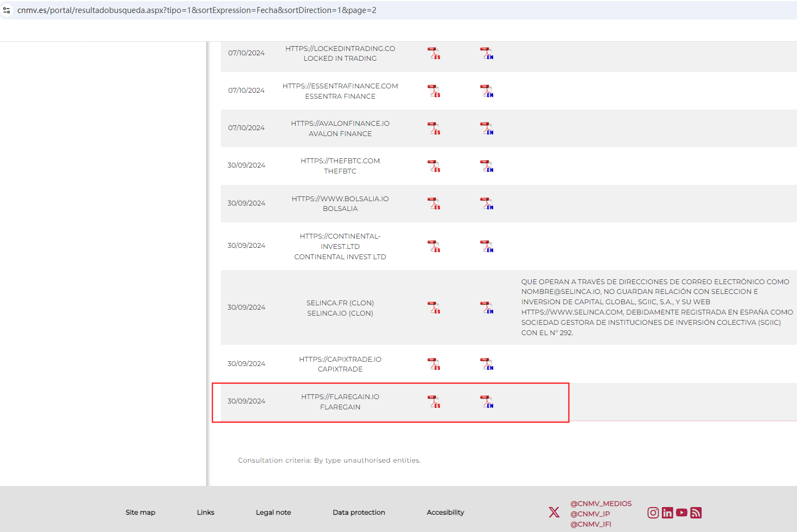This screenshot has width=797, height=532.
Task: Open the Site map footer link
Action: [x=141, y=512]
